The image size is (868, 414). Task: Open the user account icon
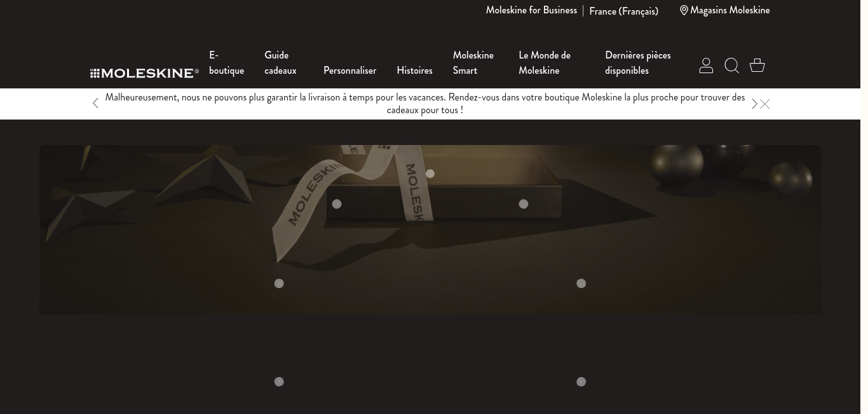pos(706,66)
